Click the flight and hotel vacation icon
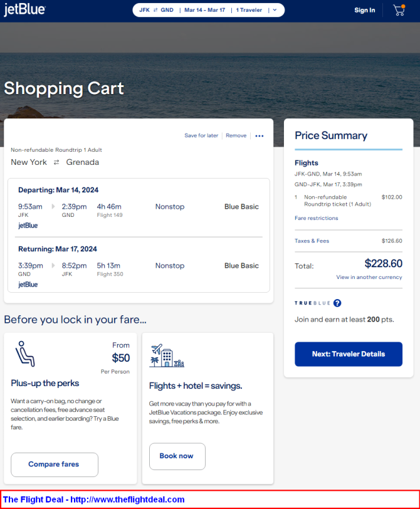420x509 pixels. 167,356
